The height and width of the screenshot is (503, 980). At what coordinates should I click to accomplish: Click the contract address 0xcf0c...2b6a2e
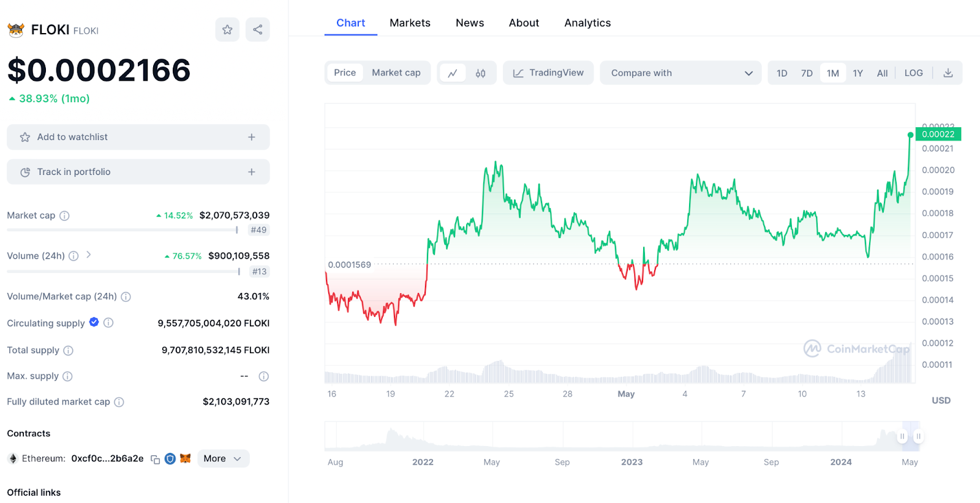(107, 458)
